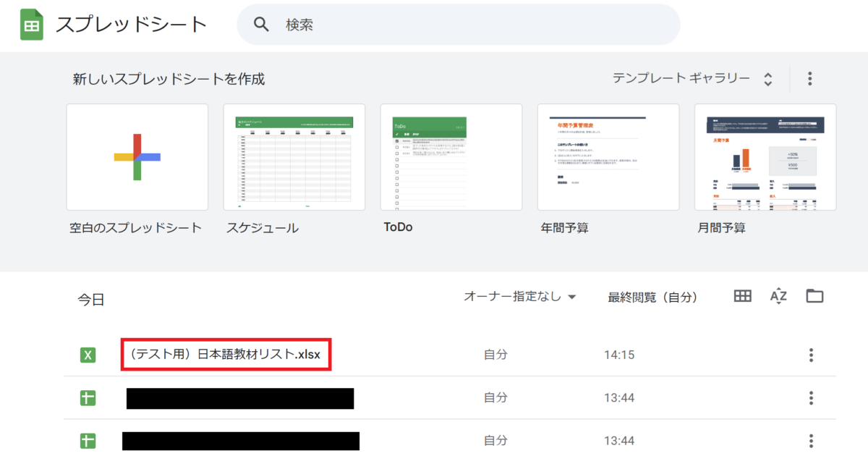Open the （テスト用）日本語教材リスト.xlsx file
This screenshot has height=456, width=868.
(x=226, y=355)
